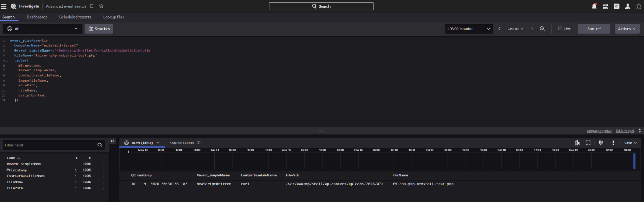
Task: Open the chat assistant icon
Action: coord(605,6)
